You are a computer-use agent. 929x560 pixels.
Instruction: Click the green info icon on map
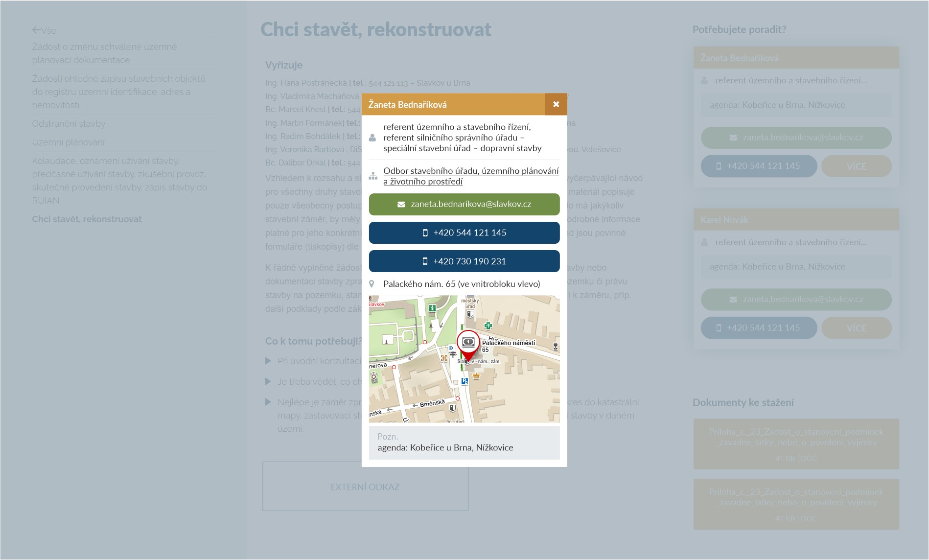click(432, 308)
